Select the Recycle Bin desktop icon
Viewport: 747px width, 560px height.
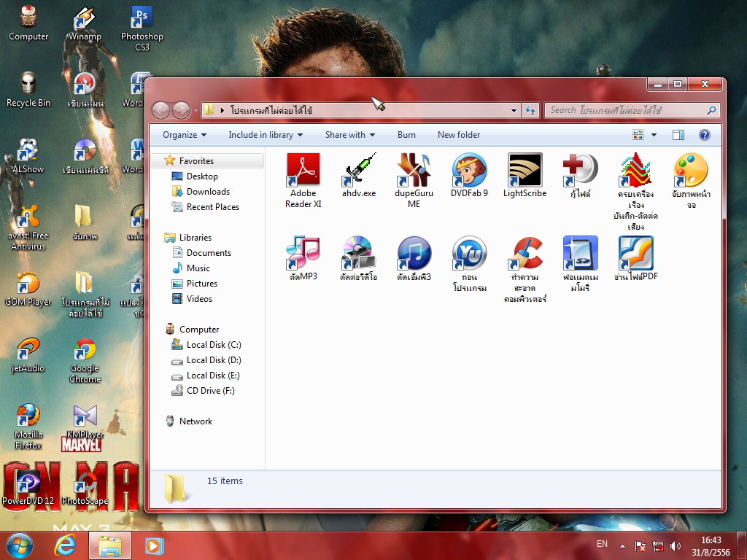[28, 90]
